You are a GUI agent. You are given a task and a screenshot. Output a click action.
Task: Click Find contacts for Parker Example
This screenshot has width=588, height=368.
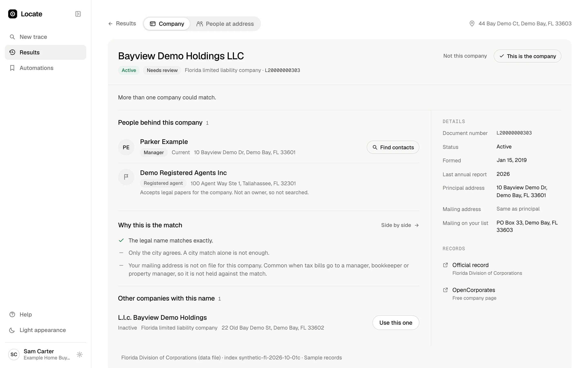pos(393,147)
